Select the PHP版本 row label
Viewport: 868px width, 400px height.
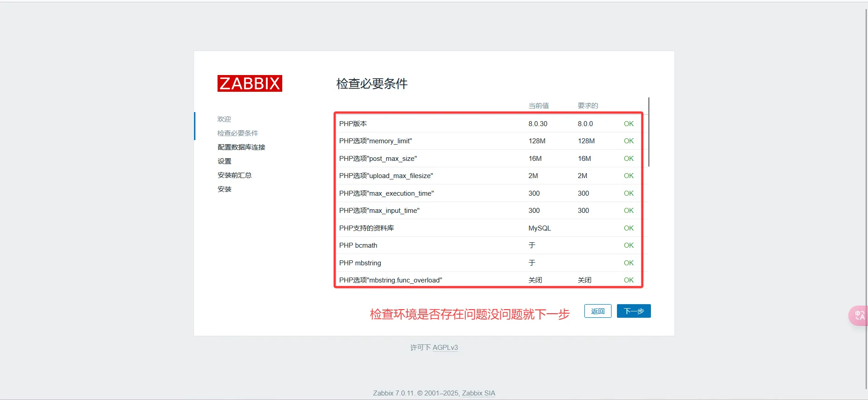click(353, 123)
